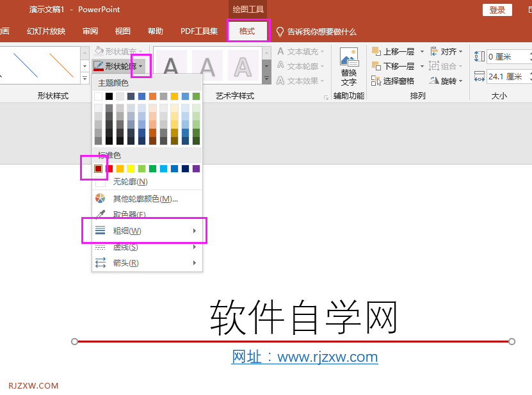This screenshot has height=395, width=532.
Task: Open the 旋转 rotate dropdown
Action: (x=448, y=81)
